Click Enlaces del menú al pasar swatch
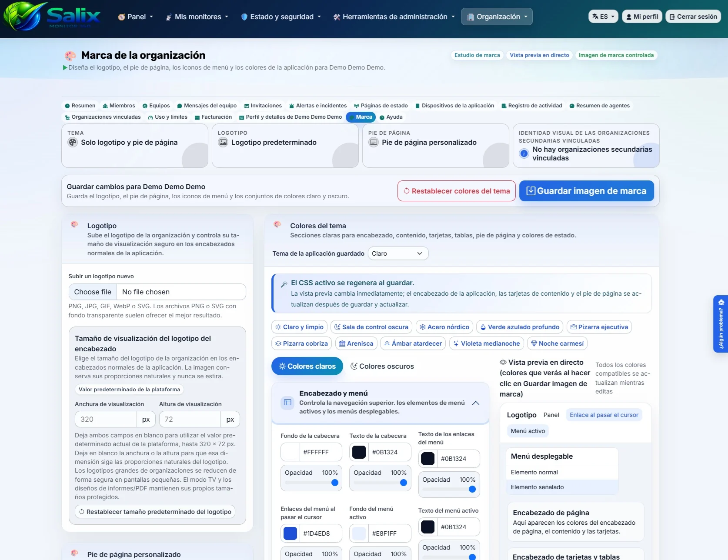Image resolution: width=728 pixels, height=560 pixels. 290,533
